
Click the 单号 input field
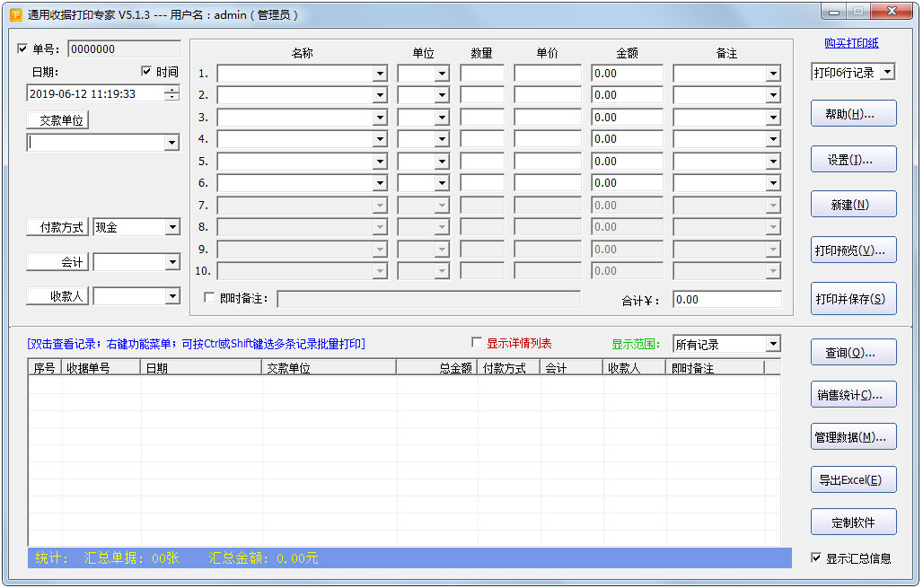click(x=124, y=48)
